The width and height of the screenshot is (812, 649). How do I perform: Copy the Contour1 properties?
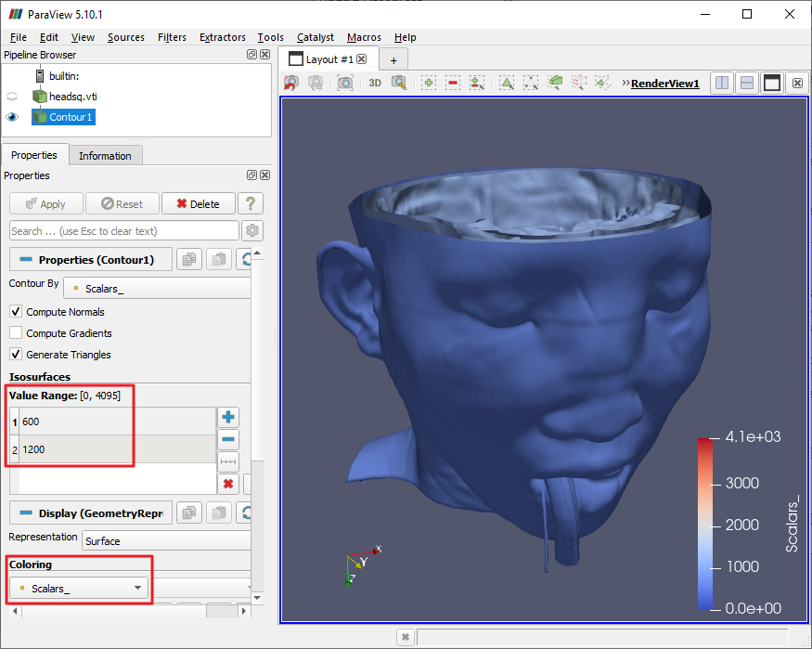(189, 259)
